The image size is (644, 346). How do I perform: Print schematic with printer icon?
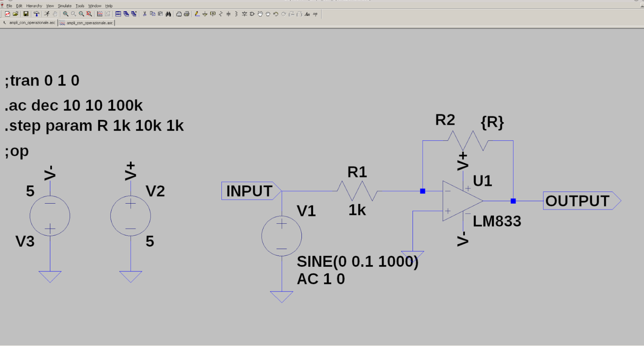(187, 14)
